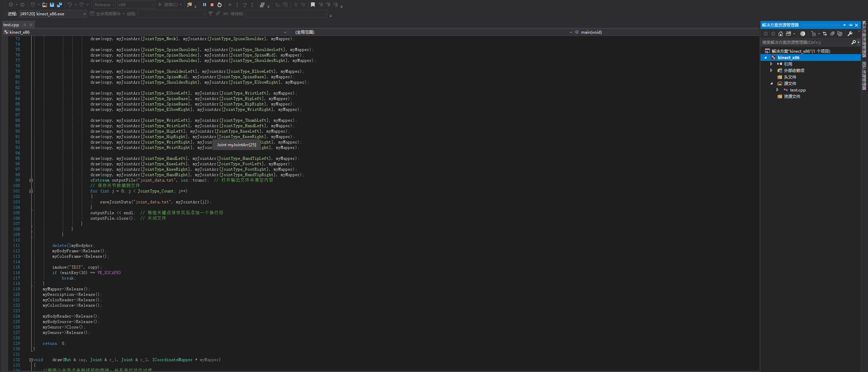This screenshot has width=868, height=372.
Task: Restart the debugger
Action: [x=220, y=4]
